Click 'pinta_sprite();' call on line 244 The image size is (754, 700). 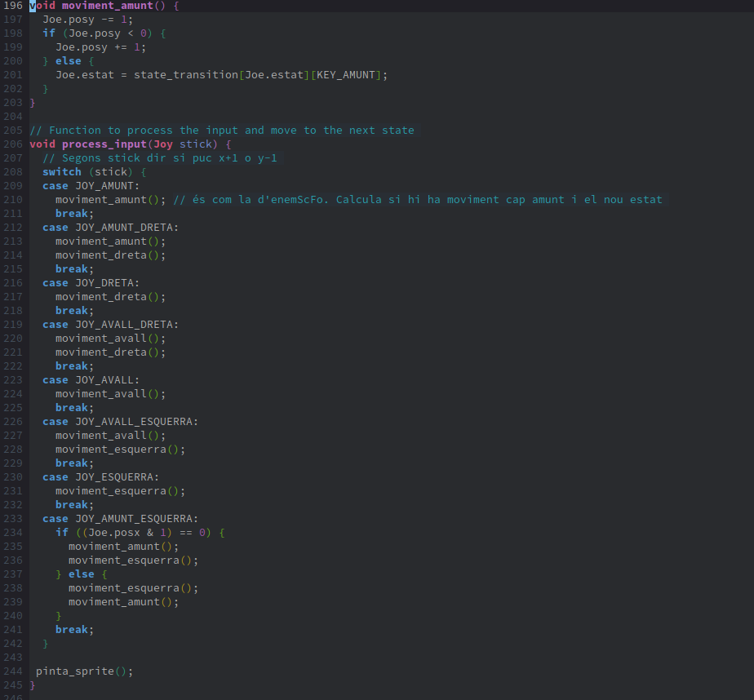click(x=85, y=671)
